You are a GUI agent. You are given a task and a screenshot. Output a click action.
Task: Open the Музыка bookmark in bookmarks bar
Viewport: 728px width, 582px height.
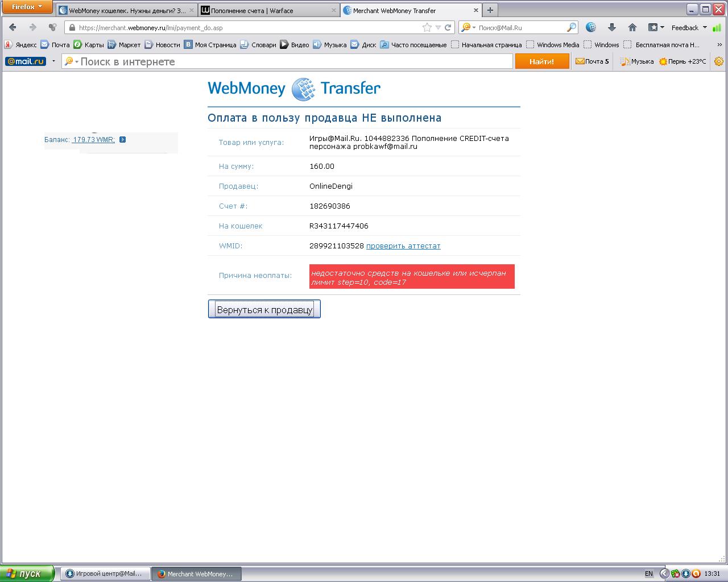330,44
